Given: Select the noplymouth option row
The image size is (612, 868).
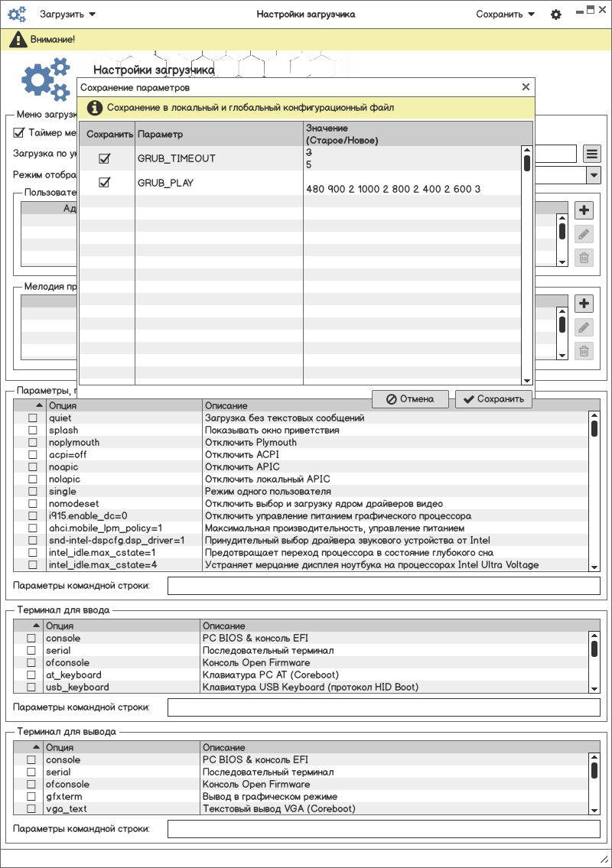Looking at the screenshot, I should pos(301,442).
